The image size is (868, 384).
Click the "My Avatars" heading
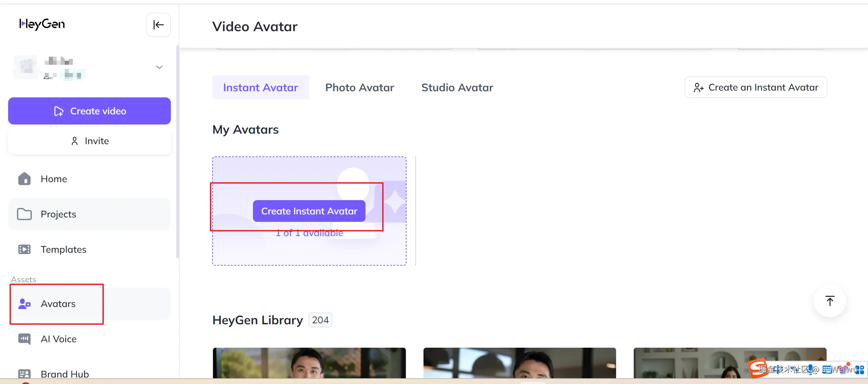click(245, 130)
